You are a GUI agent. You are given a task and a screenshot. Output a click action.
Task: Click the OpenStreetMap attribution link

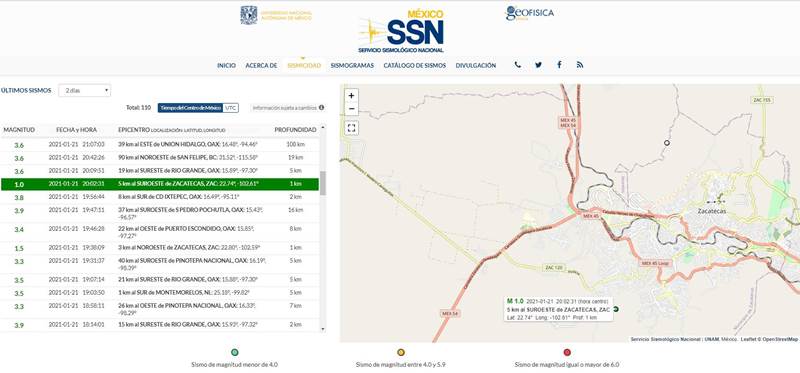780,339
